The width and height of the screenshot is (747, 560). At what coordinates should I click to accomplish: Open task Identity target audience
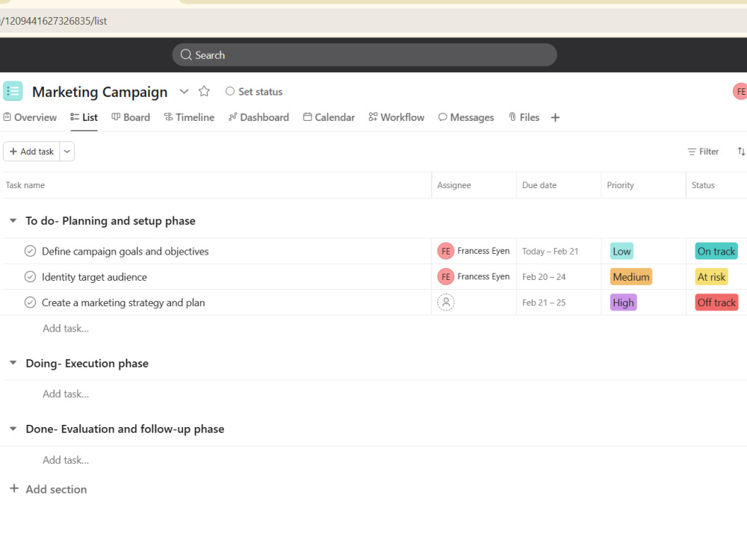coord(94,277)
